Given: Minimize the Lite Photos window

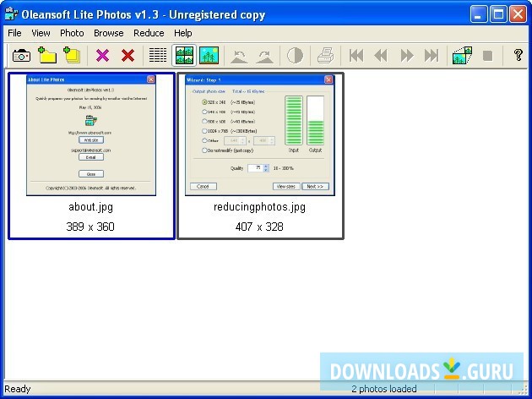Looking at the screenshot, I should tap(479, 14).
